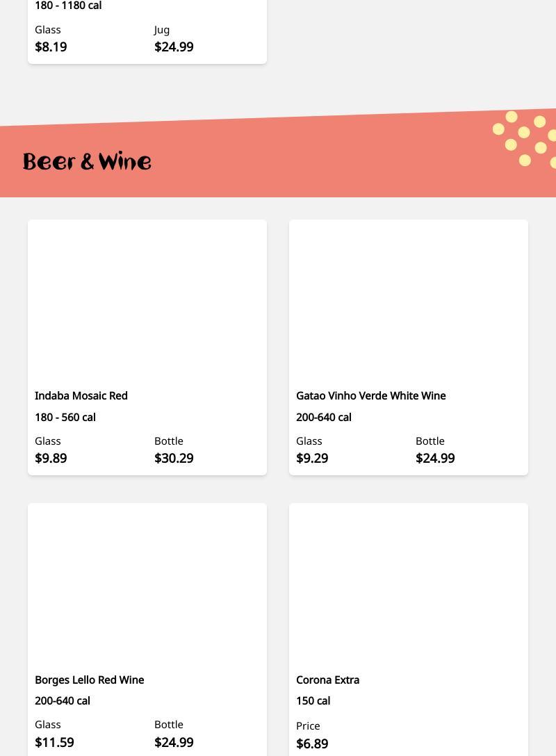Open the Indaba Mosaic Red item
This screenshot has width=556, height=756.
[x=81, y=396]
